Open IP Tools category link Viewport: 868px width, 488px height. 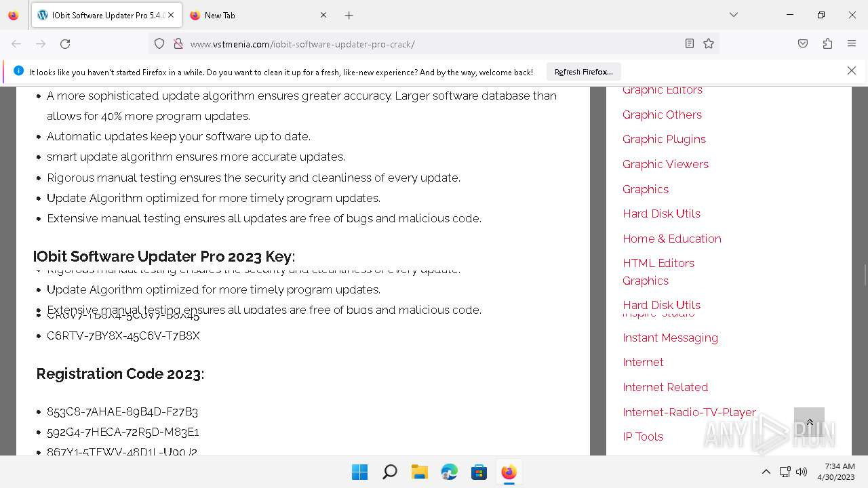[643, 436]
